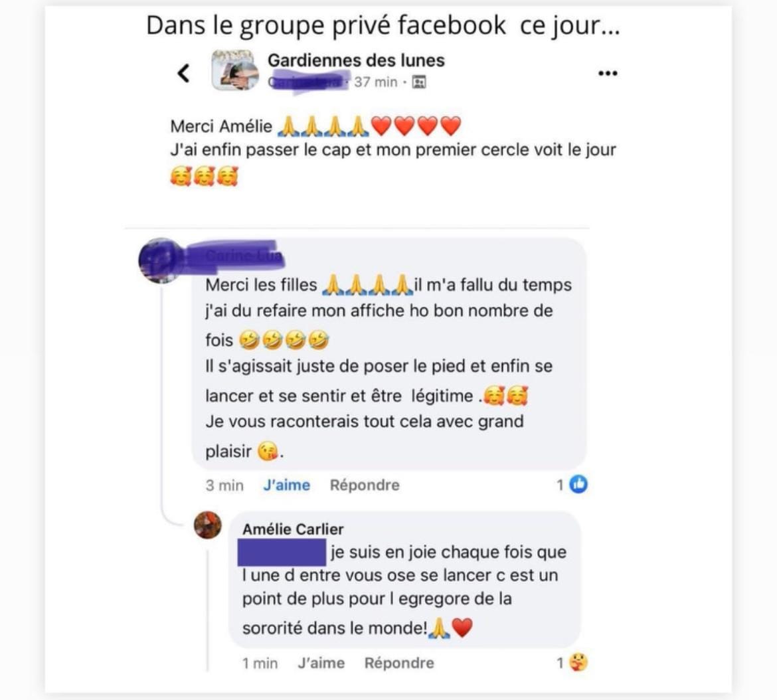The image size is (777, 700).
Task: Reply to Amélie Carlier's comment with Répondre
Action: click(x=399, y=663)
